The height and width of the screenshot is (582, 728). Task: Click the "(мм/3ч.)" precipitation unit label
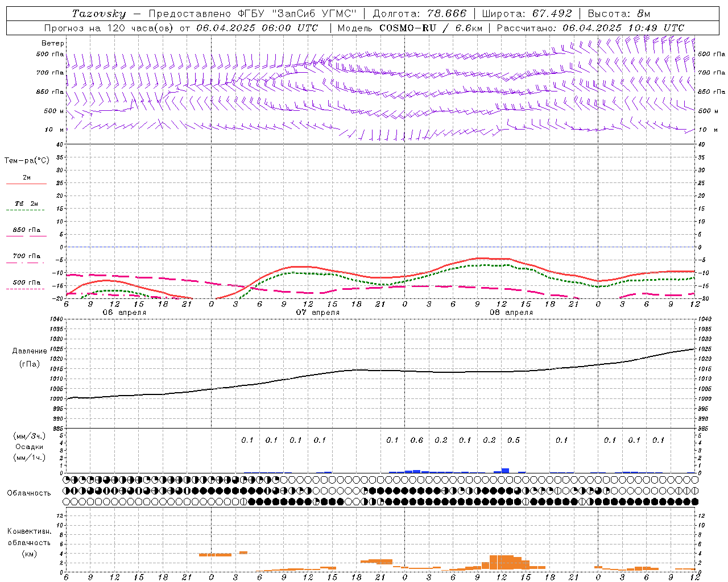coord(29,436)
